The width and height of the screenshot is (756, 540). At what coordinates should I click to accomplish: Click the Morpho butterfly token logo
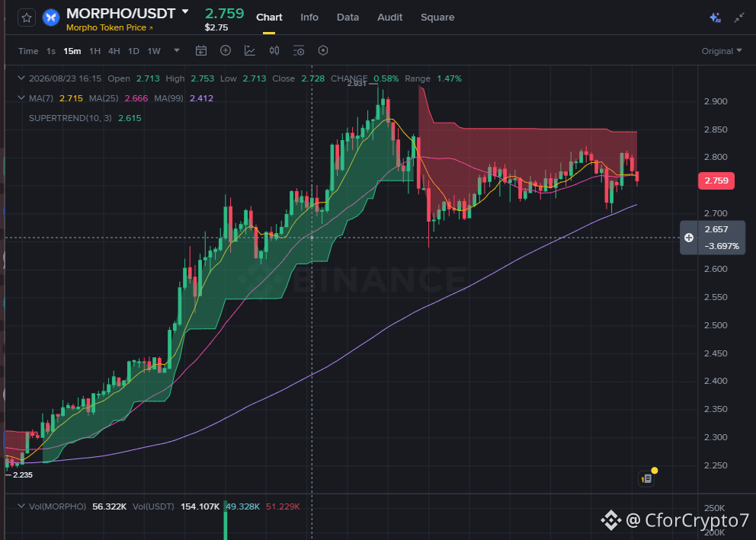[51, 18]
